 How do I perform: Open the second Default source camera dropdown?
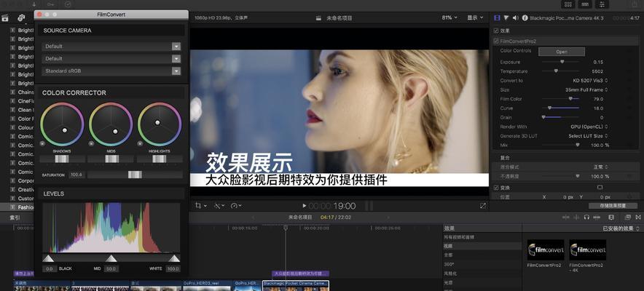111,59
